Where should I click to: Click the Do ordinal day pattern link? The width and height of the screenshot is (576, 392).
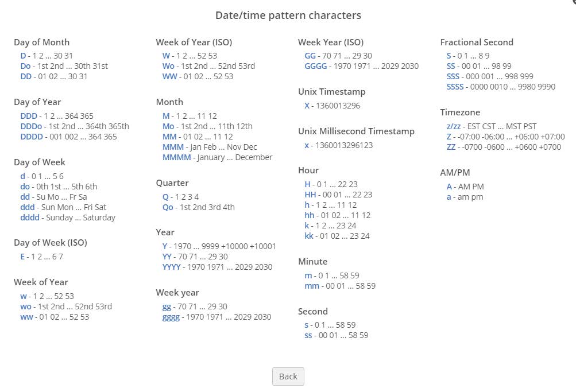pos(25,66)
